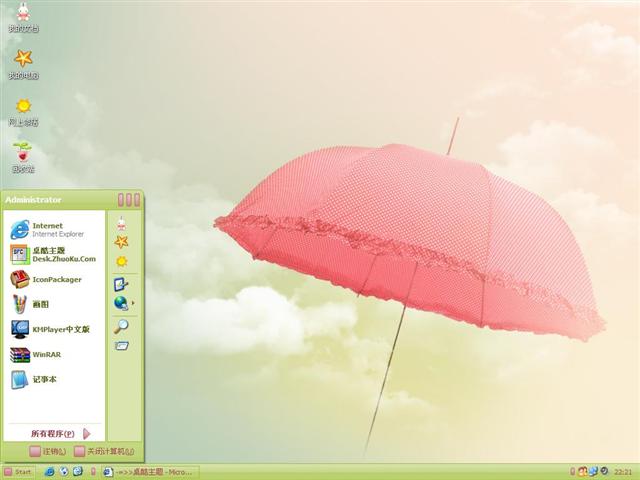The image size is (640, 480).
Task: Click the 22:21 clock in the taskbar
Action: click(x=623, y=472)
